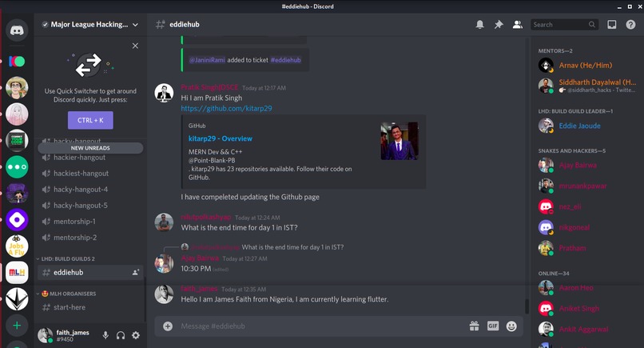Close the Quick Switcher tip

[x=135, y=46]
